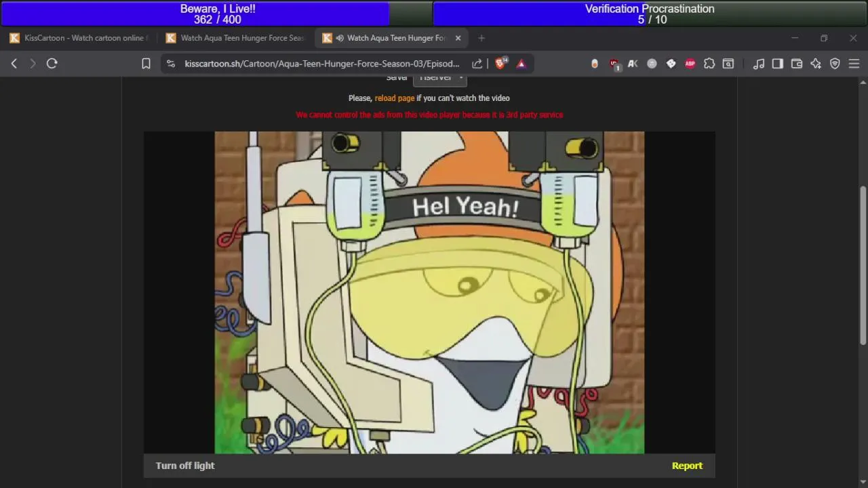Viewport: 868px width, 488px height.
Task: Click the white diamond extension icon
Action: pyautogui.click(x=671, y=64)
